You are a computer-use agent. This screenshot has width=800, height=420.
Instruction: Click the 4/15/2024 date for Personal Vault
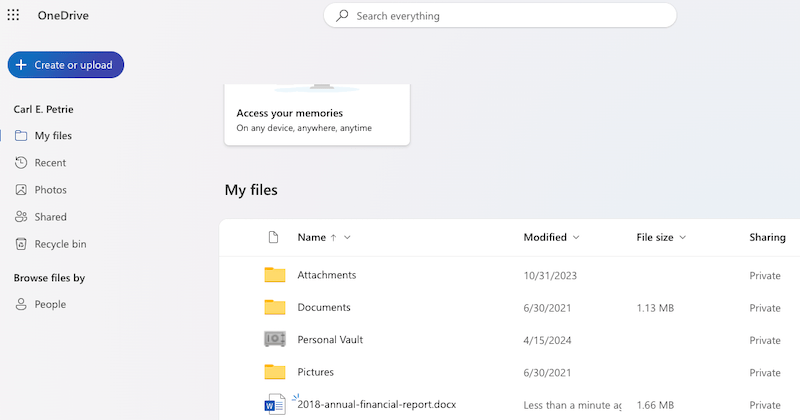[x=547, y=340]
